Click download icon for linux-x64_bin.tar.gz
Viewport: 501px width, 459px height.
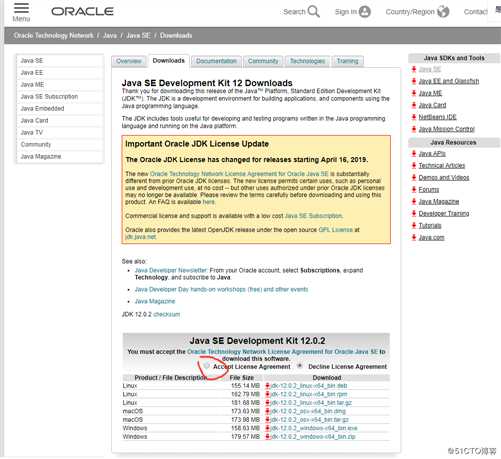point(267,403)
